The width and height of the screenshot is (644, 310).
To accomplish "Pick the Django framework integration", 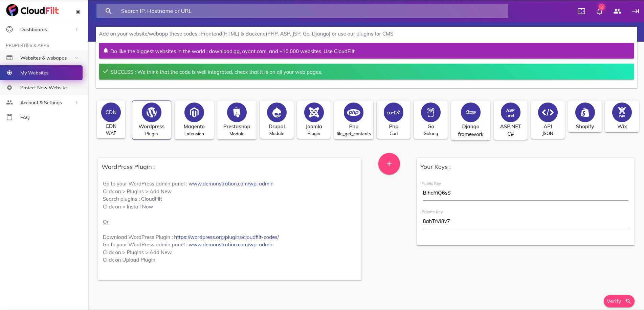I will 470,113.
